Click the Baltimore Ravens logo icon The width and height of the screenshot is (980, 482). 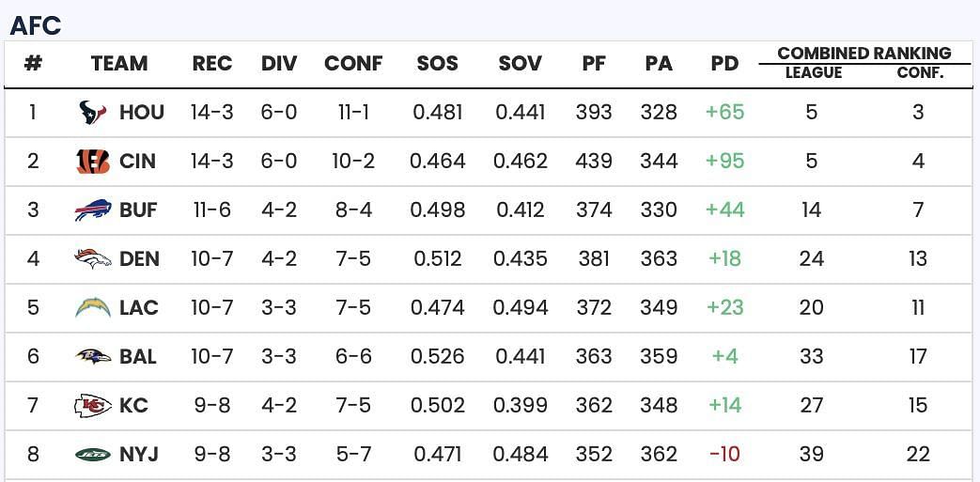point(93,356)
